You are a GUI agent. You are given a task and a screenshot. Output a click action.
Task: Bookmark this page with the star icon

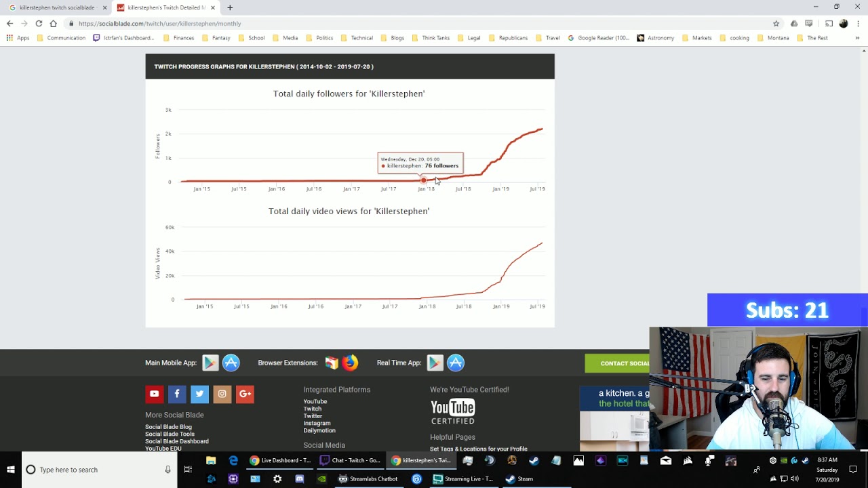(x=776, y=23)
